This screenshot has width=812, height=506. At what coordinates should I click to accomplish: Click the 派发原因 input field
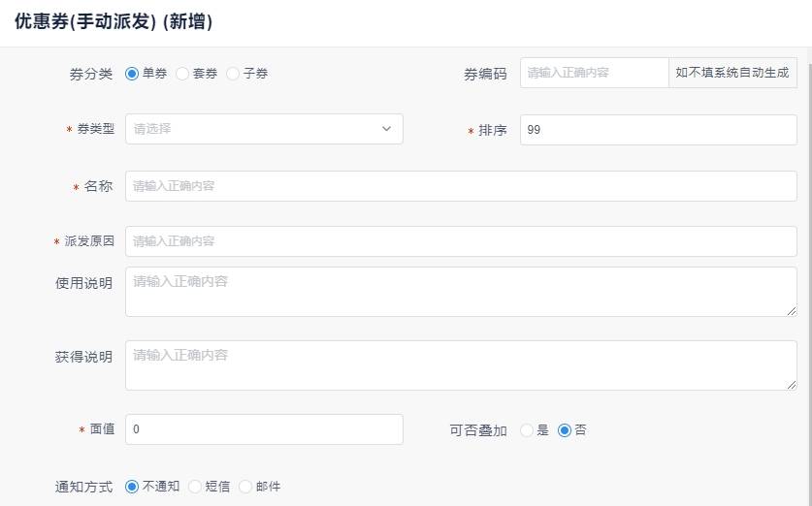461,241
